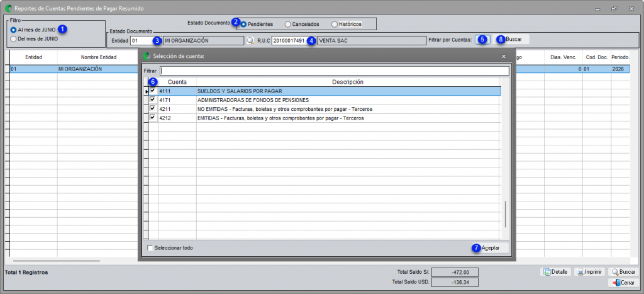Uncheck account 4171 Administradoras de Fondos
The image size is (644, 294).
153,99
